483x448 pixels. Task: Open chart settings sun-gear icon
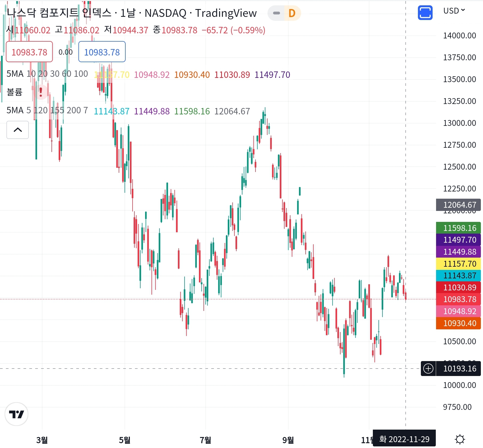[x=460, y=439]
